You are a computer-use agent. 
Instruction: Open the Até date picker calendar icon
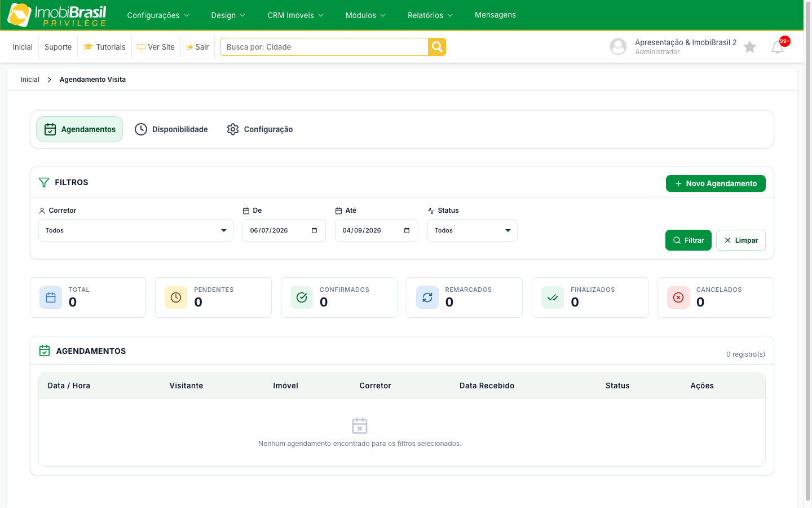(x=407, y=230)
